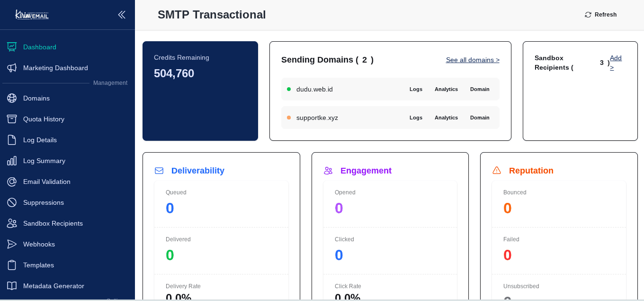
Task: Click the Marketing Dashboard megaphone icon
Action: [12, 68]
